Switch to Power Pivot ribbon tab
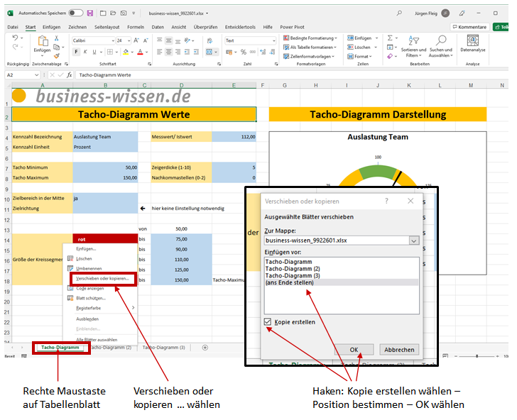Image resolution: width=517 pixels, height=420 pixels. click(x=292, y=27)
